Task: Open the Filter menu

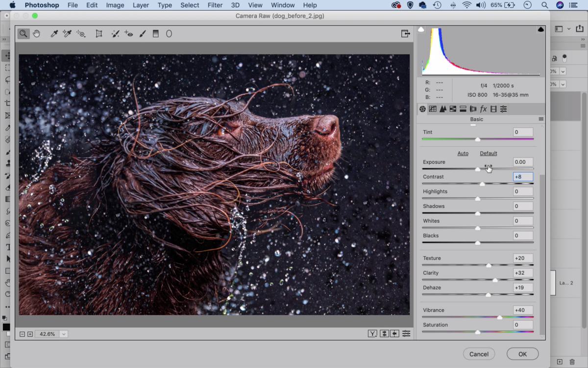Action: pyautogui.click(x=215, y=5)
